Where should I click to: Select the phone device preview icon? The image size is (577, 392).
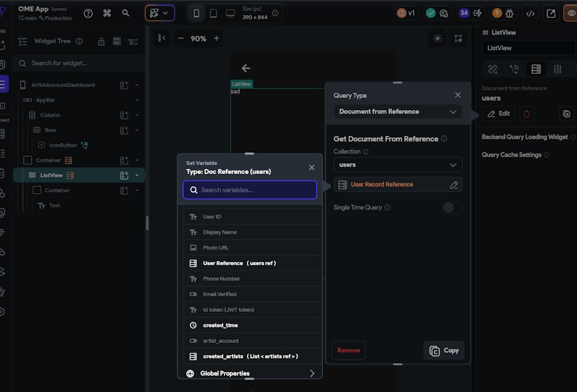coord(196,13)
